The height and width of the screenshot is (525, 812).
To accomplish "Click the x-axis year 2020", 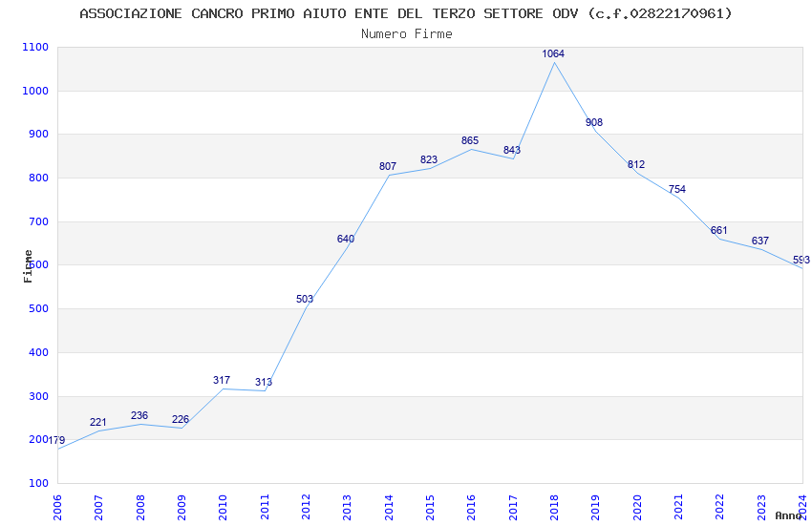I will coord(637,508).
